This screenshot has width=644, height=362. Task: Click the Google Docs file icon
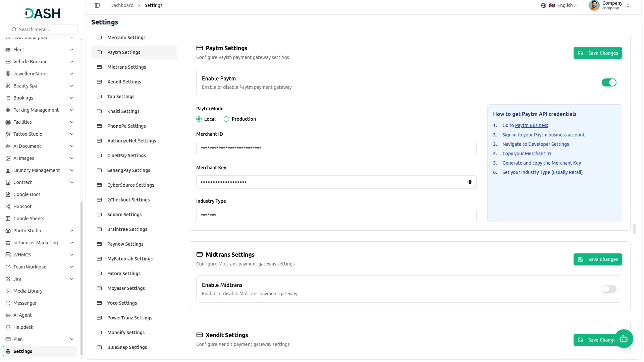click(8, 194)
